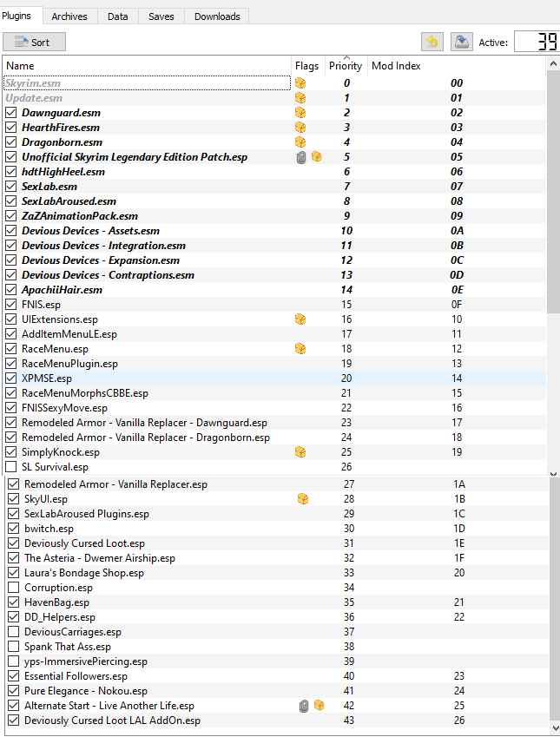560x737 pixels.
Task: Click the box flag icon for Dawnguard.esm
Action: [300, 113]
